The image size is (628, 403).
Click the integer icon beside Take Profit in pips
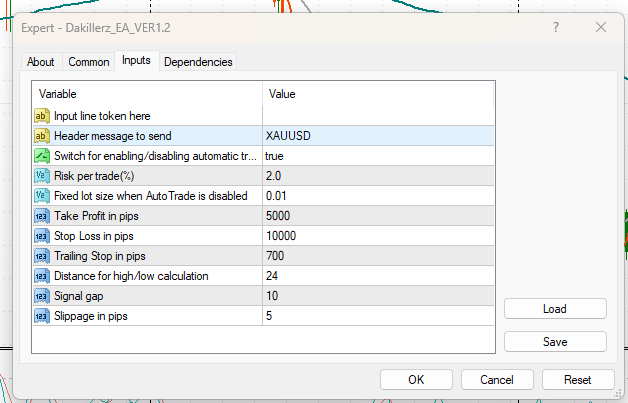coord(42,216)
